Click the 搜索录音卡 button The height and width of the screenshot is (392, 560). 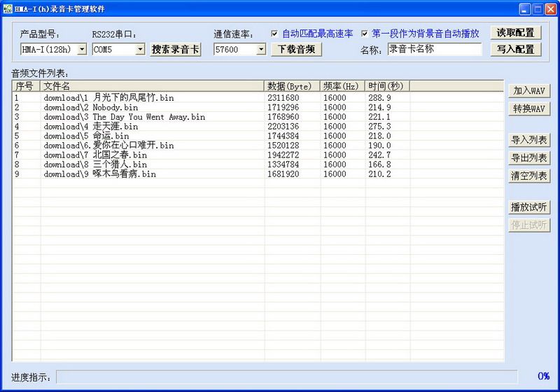point(176,49)
